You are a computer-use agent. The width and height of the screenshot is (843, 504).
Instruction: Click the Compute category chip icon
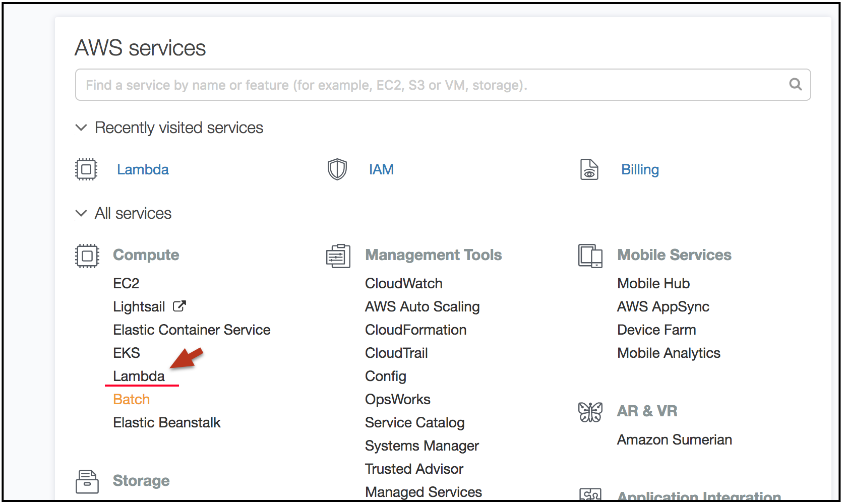coord(87,256)
